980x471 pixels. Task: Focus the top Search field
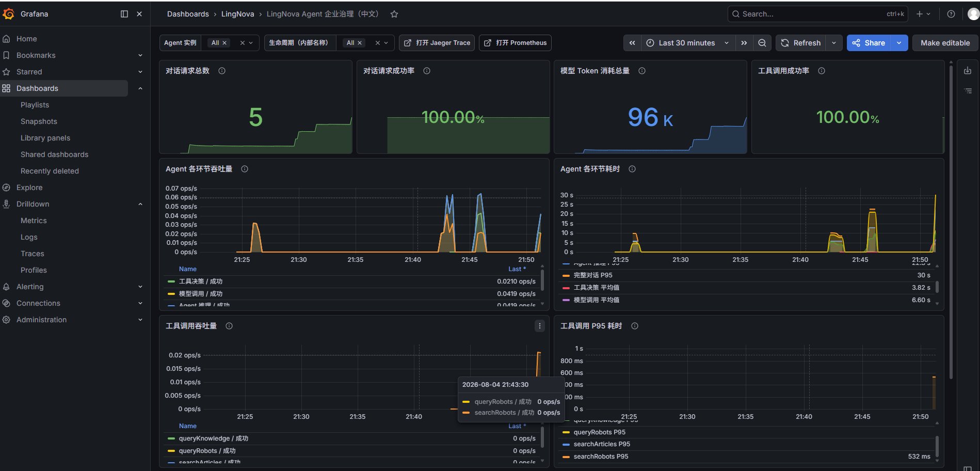(817, 14)
